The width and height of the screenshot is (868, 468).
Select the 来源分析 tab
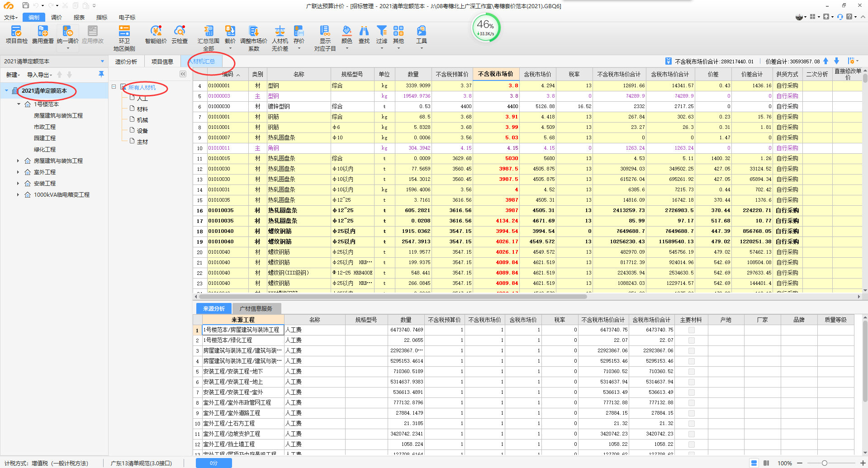pyautogui.click(x=214, y=309)
